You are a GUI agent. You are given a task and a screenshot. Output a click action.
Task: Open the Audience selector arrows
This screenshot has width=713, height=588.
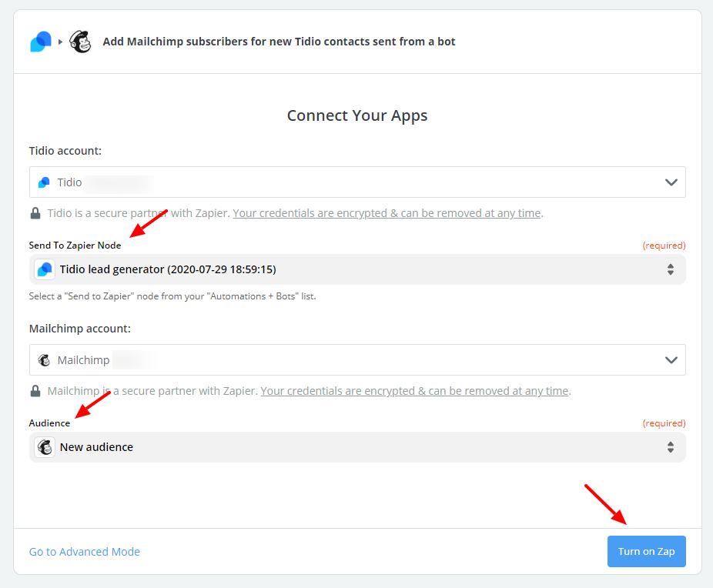pyautogui.click(x=670, y=447)
